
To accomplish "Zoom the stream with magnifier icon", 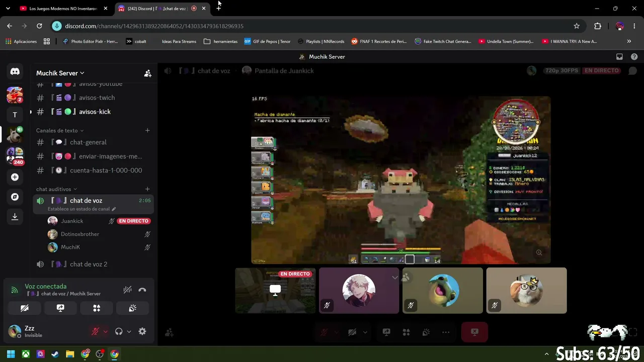I will (539, 252).
